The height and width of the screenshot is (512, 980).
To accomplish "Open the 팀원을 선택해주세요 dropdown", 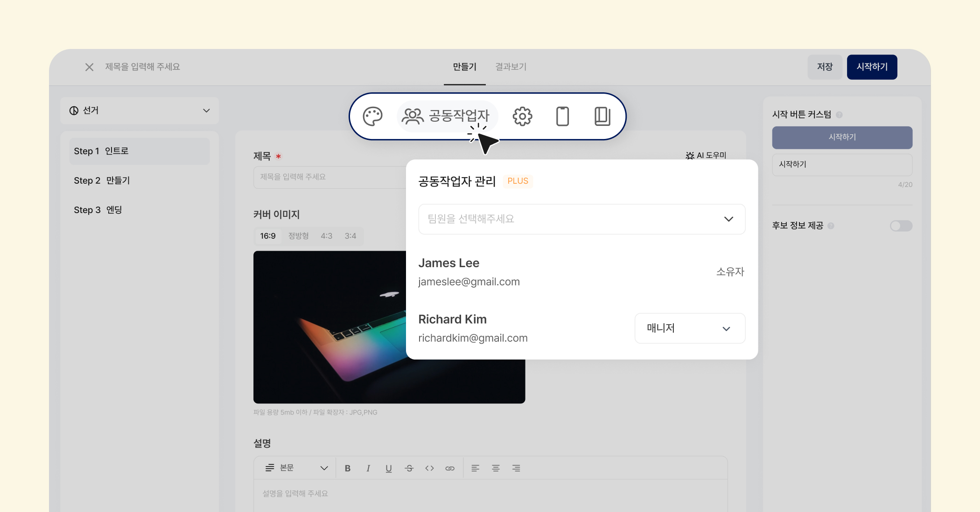I will pos(581,219).
